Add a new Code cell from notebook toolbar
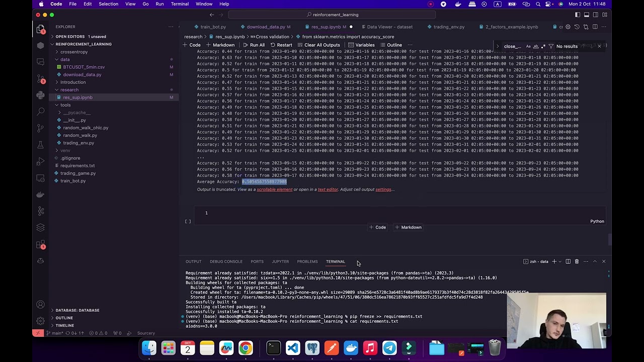This screenshot has width=644, height=362. point(191,45)
